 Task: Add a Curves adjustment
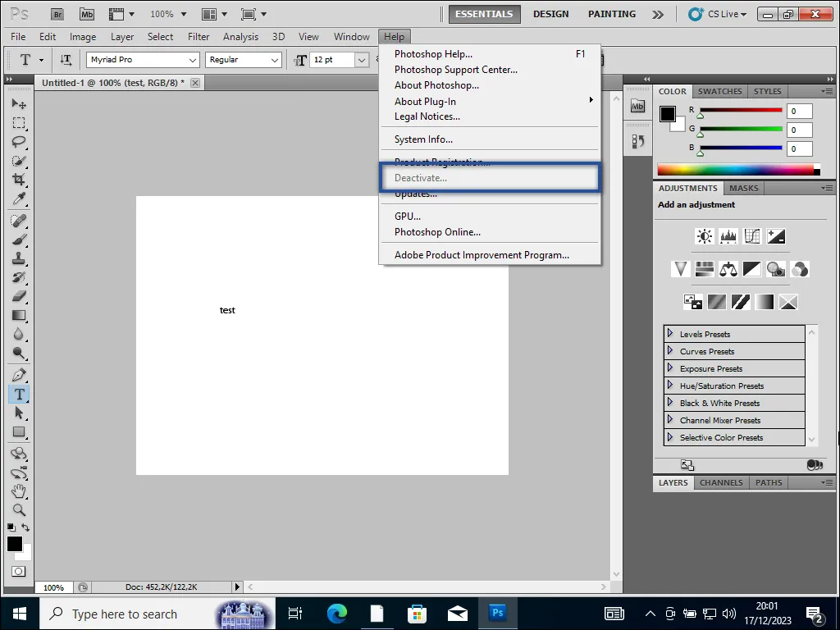click(752, 236)
